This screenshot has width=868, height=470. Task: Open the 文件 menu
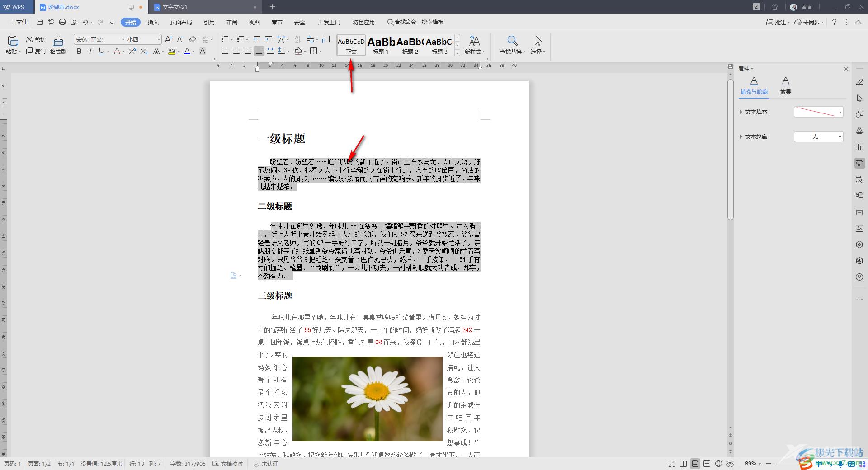tap(17, 22)
